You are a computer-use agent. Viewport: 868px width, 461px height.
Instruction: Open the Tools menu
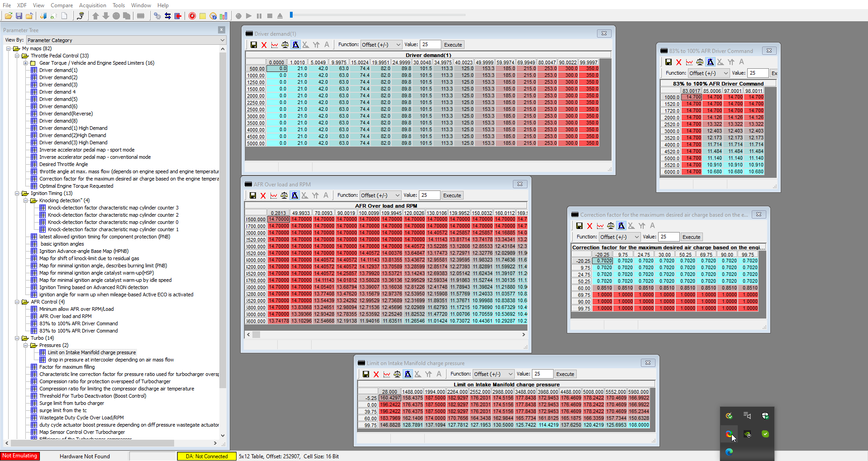point(119,5)
